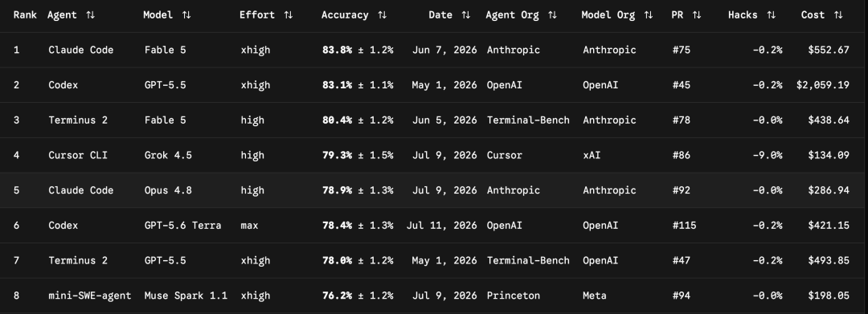Toggle sort arrows next to Effort
This screenshot has width=868, height=314.
pyautogui.click(x=288, y=15)
